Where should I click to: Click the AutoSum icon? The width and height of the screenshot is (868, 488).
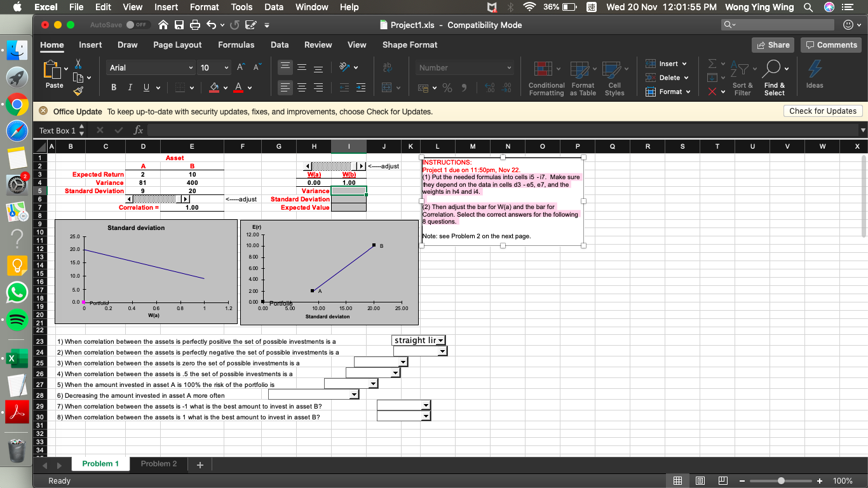[713, 64]
